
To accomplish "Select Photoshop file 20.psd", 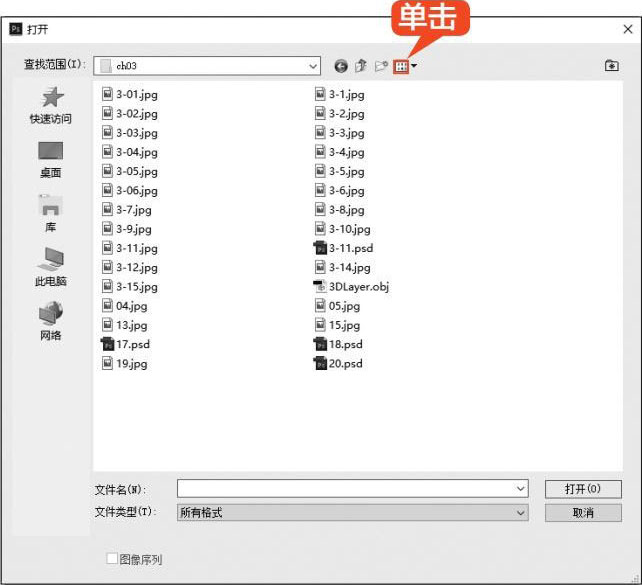I will click(x=338, y=364).
